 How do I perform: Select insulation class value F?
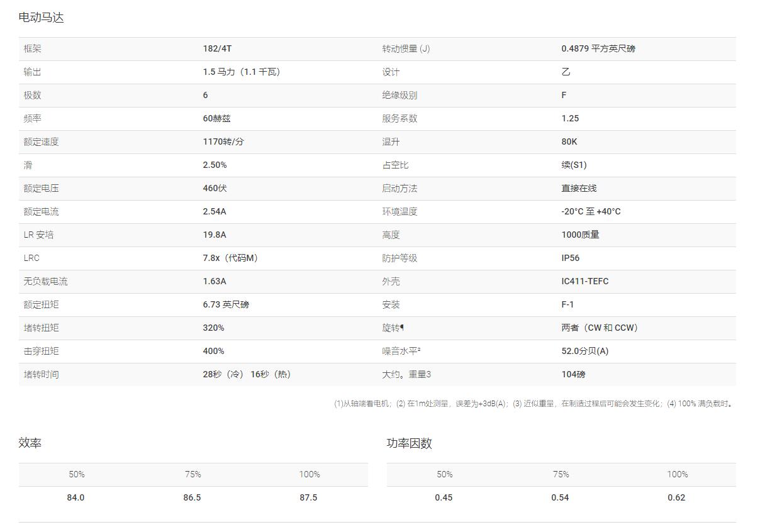(x=564, y=95)
